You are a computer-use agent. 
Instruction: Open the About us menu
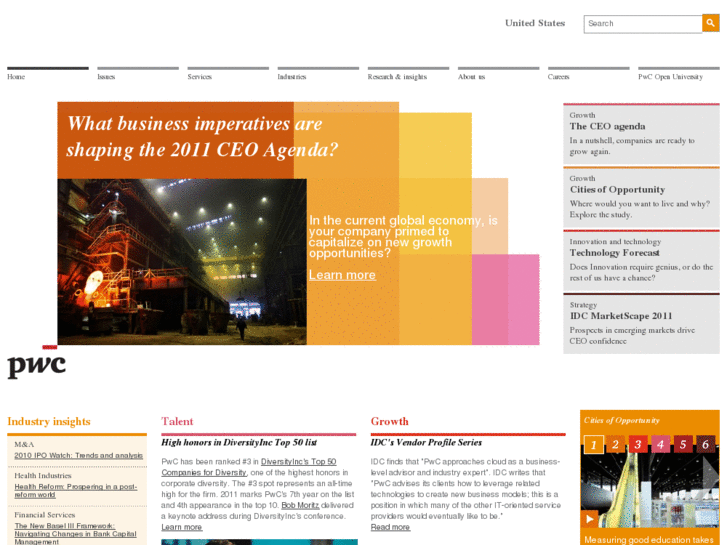pyautogui.click(x=472, y=77)
